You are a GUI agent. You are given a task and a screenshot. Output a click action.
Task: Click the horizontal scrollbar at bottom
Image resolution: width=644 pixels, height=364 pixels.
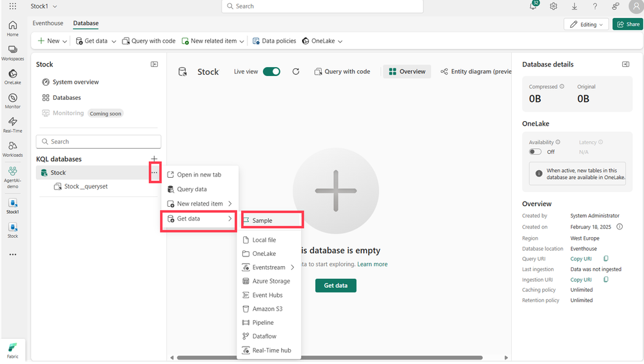329,358
